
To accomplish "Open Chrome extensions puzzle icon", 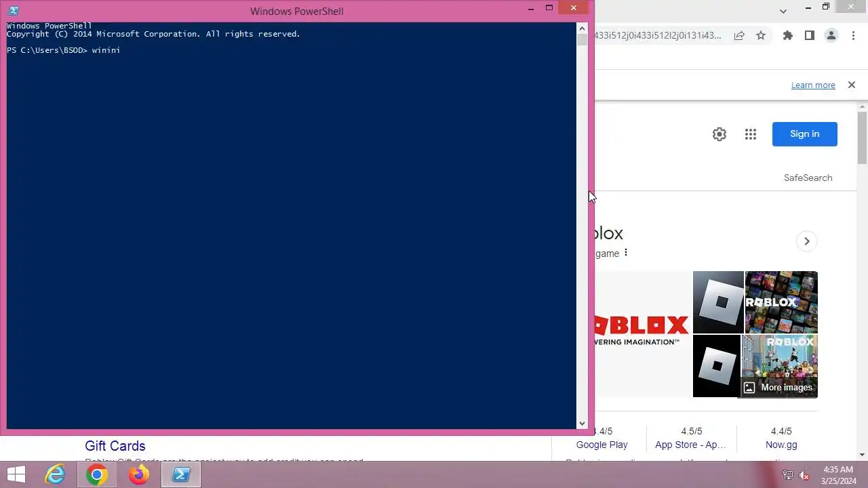I will coord(788,35).
